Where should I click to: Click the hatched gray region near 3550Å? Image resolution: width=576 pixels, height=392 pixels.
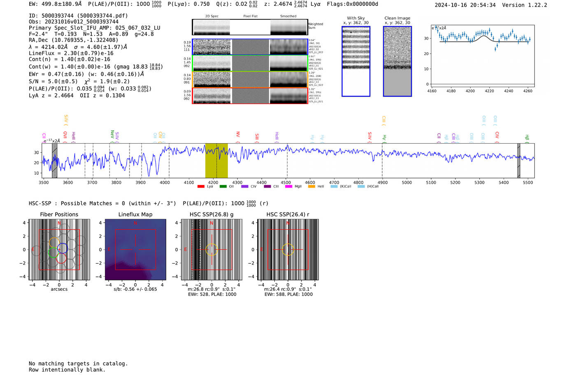54,160
